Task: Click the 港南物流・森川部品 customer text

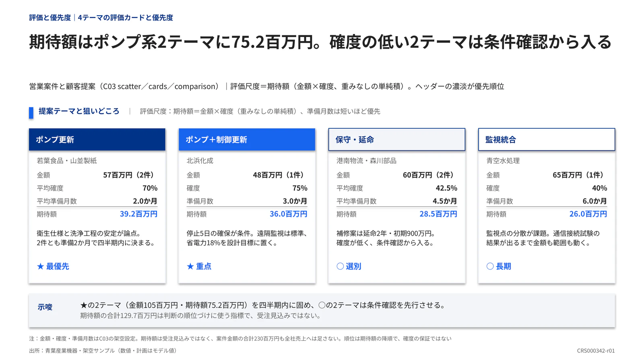Action: pos(366,160)
